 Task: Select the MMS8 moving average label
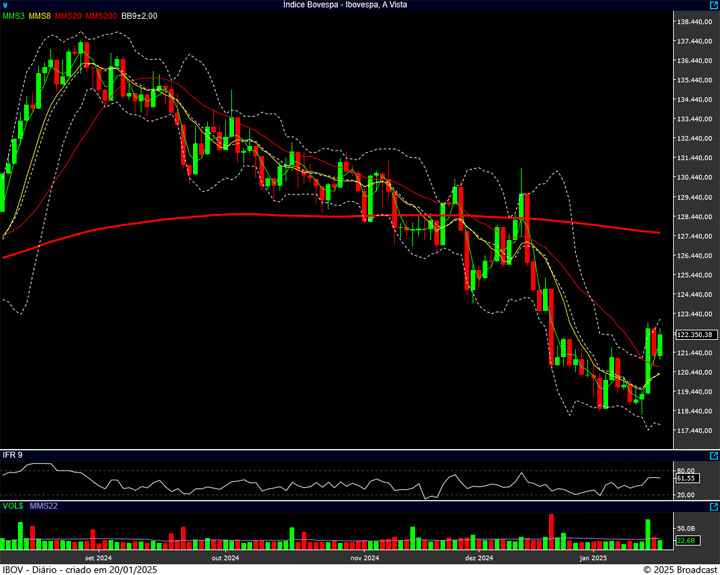click(x=40, y=16)
